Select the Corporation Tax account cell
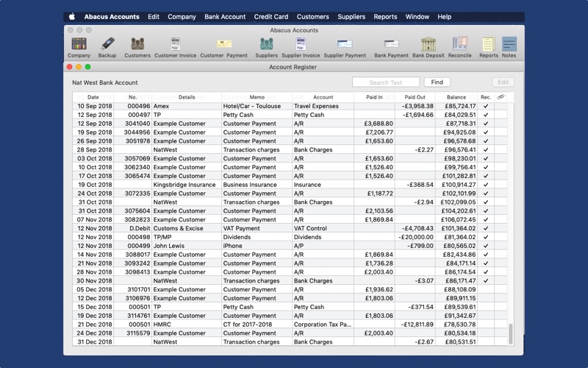This screenshot has height=368, width=588. tap(323, 325)
